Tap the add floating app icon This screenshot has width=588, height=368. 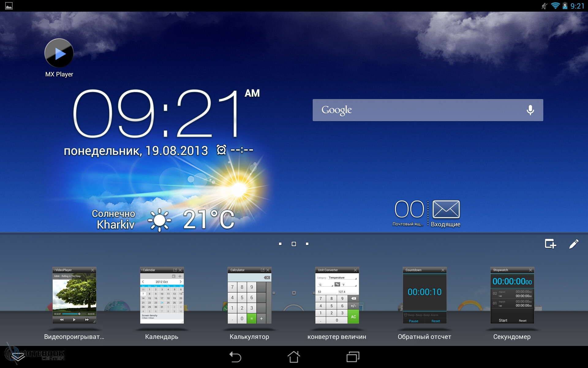(x=550, y=244)
